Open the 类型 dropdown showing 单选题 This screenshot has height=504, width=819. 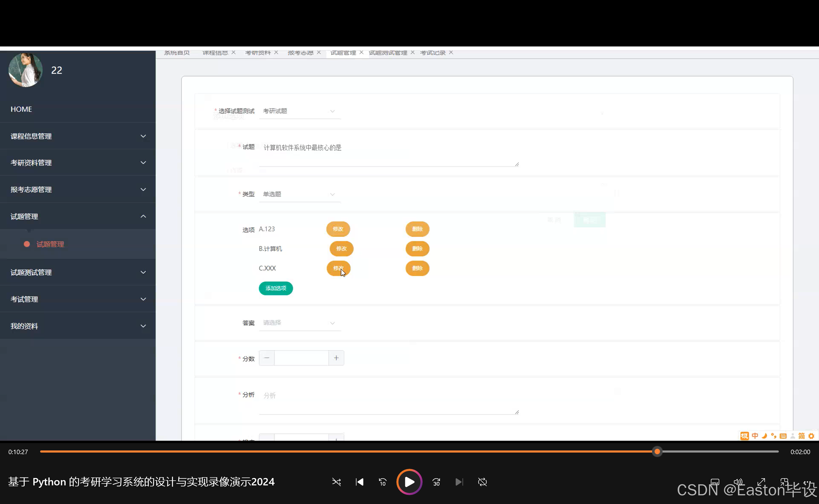pyautogui.click(x=300, y=194)
